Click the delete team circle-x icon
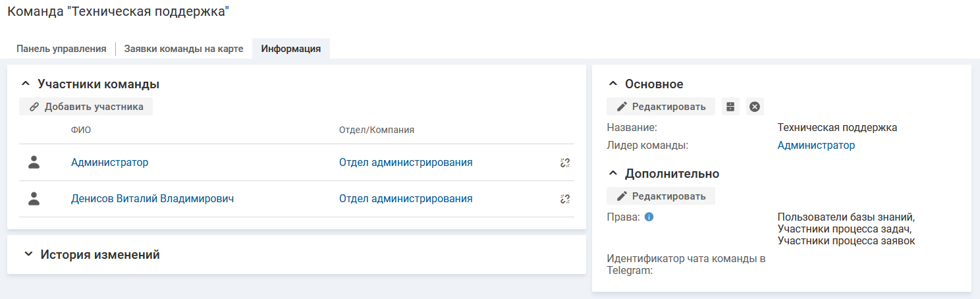The image size is (980, 299). 755,107
